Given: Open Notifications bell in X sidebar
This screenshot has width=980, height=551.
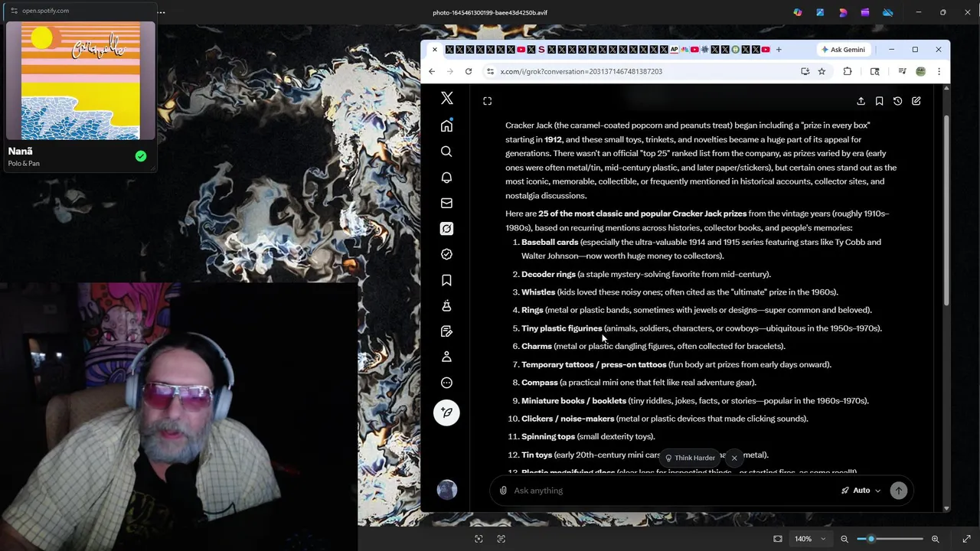Looking at the screenshot, I should [x=446, y=178].
